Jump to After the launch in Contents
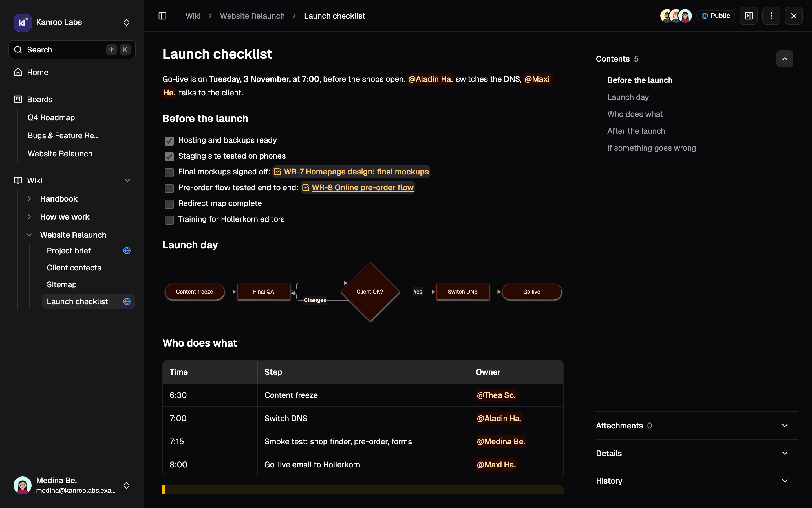The width and height of the screenshot is (812, 508). point(636,131)
